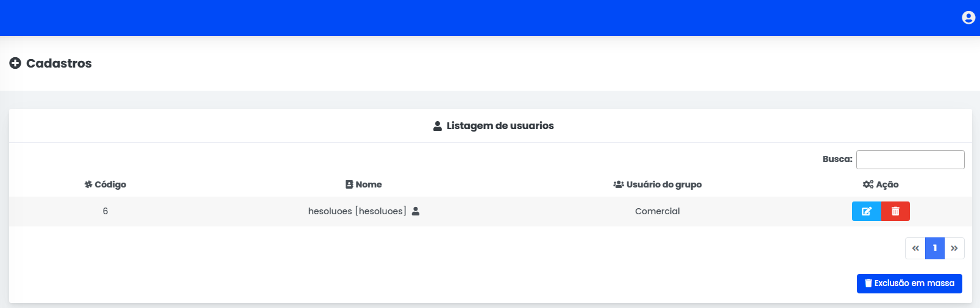Sort by Usuário do grupo column header
Screen dimensions: 980x308
click(658, 184)
